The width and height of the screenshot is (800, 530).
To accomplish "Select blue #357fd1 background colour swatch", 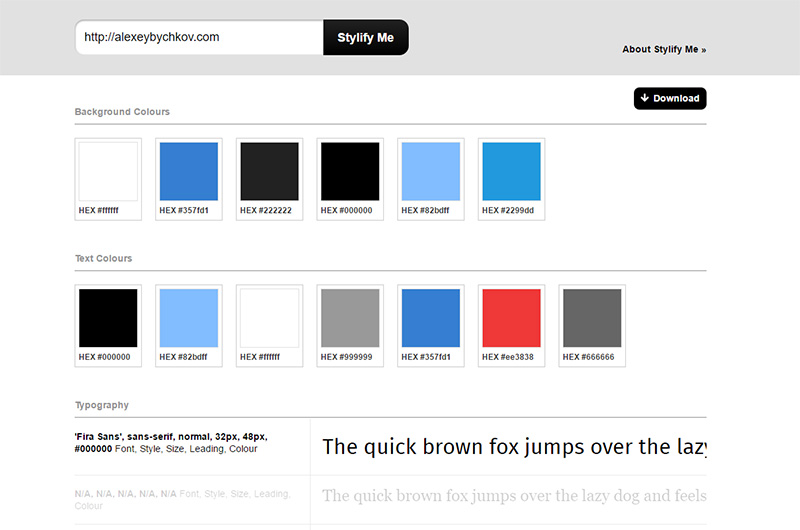I will pos(189,172).
